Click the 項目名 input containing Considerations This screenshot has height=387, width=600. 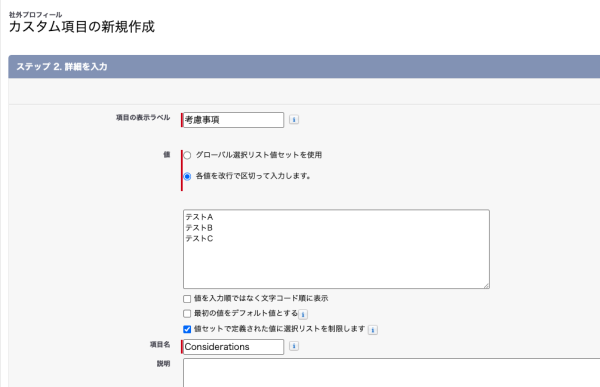click(233, 347)
